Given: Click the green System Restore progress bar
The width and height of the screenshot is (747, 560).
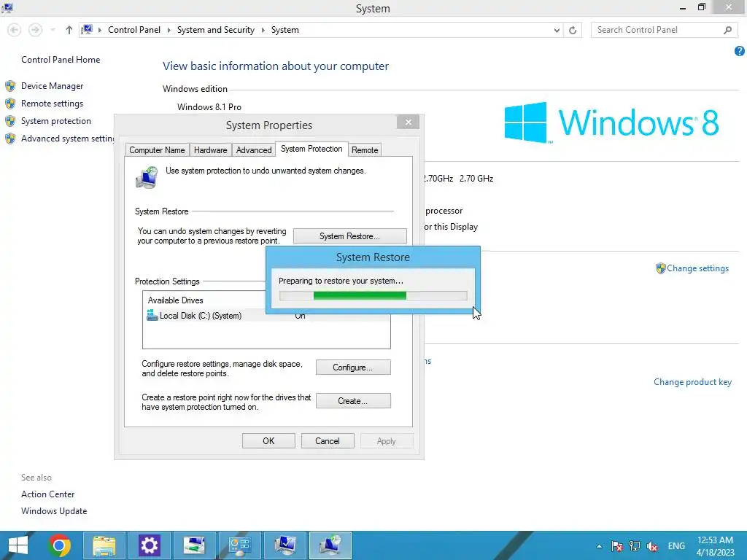Looking at the screenshot, I should pos(373,296).
